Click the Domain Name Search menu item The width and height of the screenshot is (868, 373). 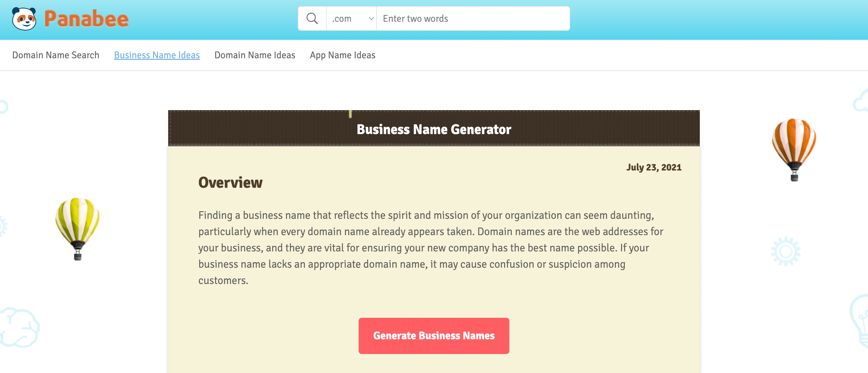pyautogui.click(x=55, y=55)
